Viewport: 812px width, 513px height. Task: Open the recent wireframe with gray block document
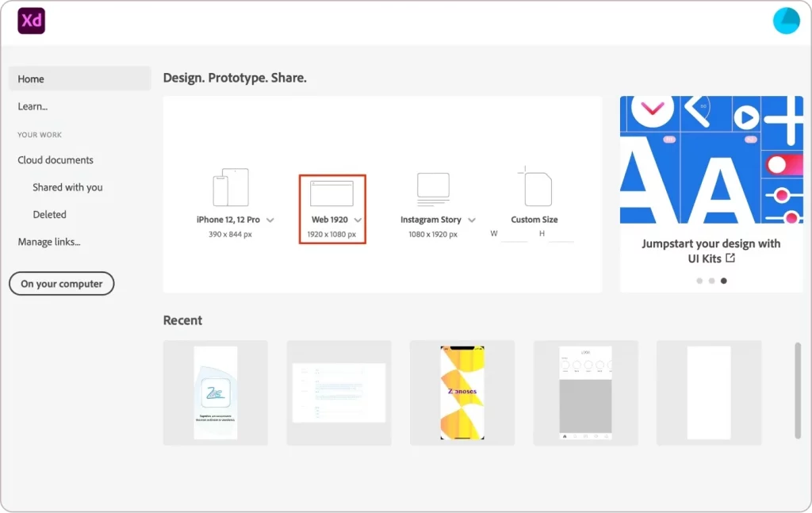[586, 393]
